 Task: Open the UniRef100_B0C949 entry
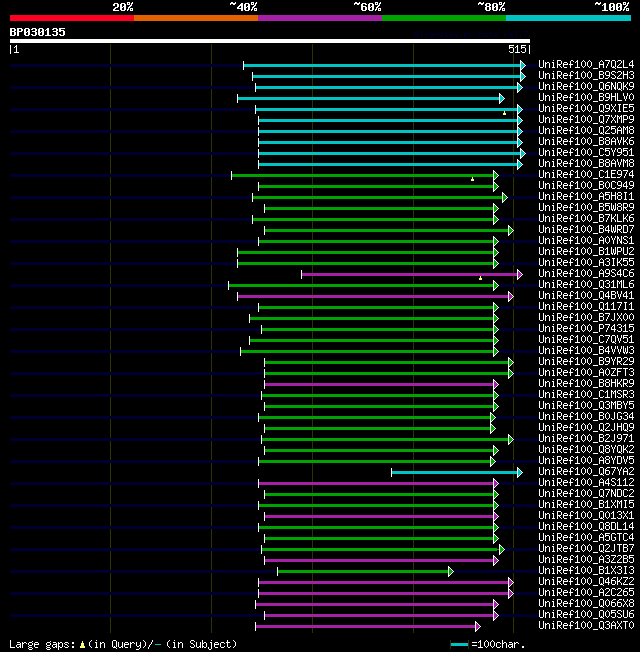point(586,185)
